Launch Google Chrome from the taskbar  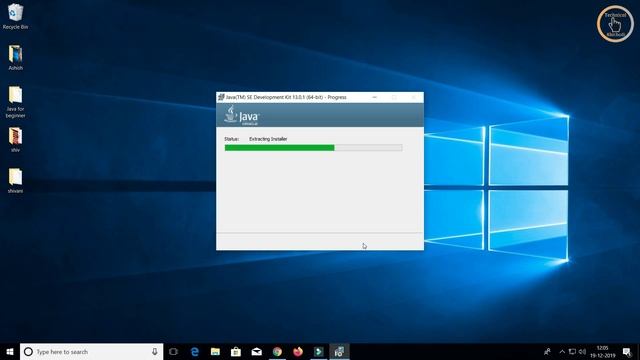[x=277, y=351]
